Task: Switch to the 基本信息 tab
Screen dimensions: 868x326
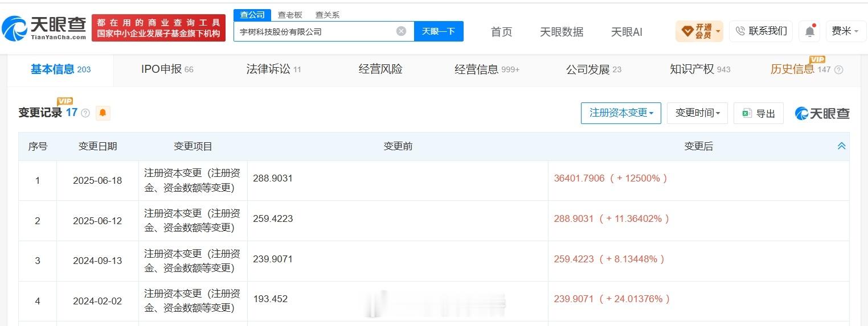Action: (60, 69)
